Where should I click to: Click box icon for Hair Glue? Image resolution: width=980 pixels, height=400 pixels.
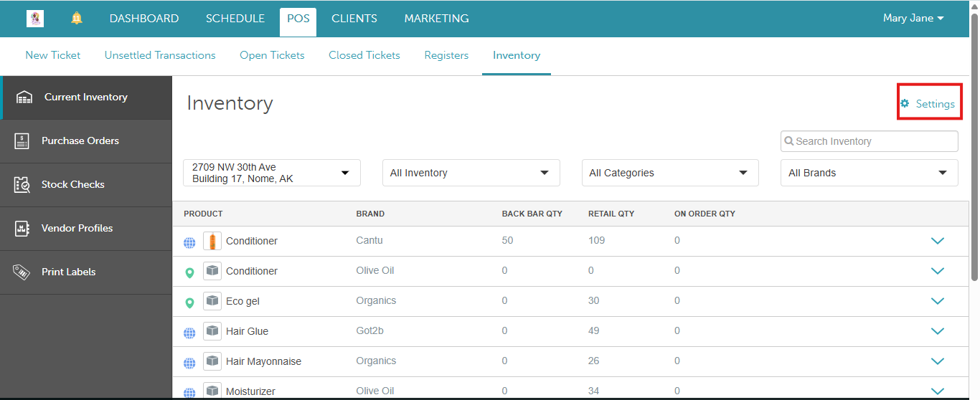point(212,331)
